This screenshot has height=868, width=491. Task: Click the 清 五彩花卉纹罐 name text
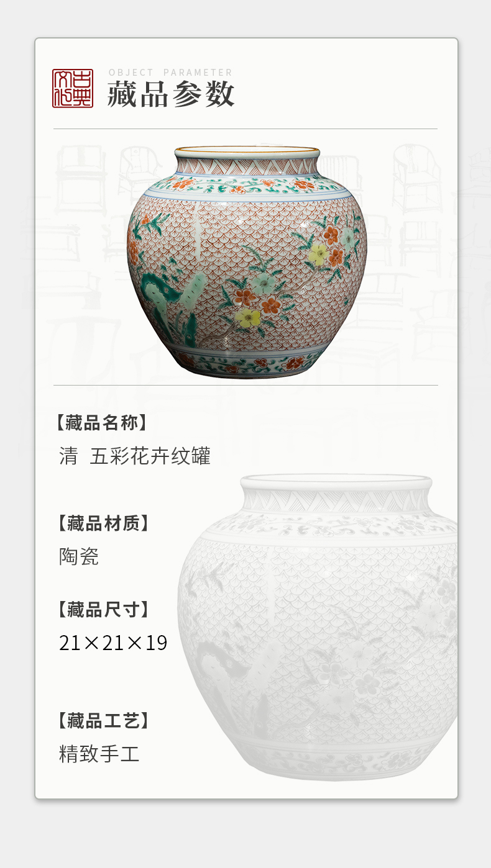point(135,456)
